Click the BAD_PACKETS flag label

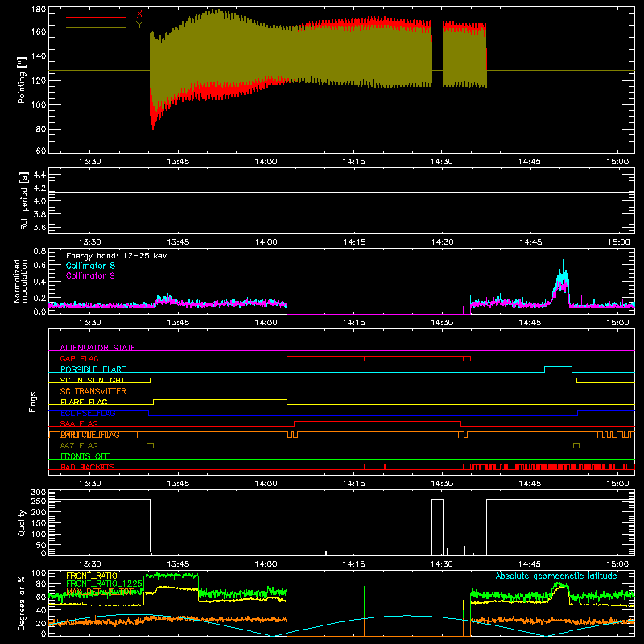pos(88,467)
